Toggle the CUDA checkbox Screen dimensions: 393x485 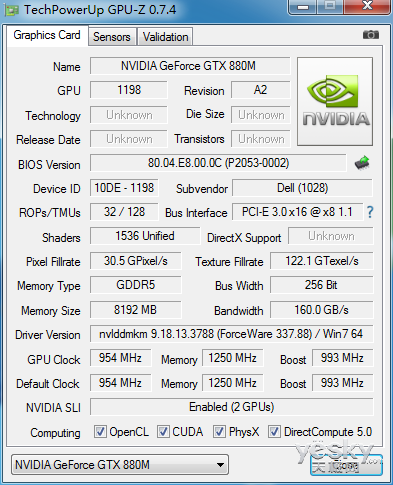point(163,432)
